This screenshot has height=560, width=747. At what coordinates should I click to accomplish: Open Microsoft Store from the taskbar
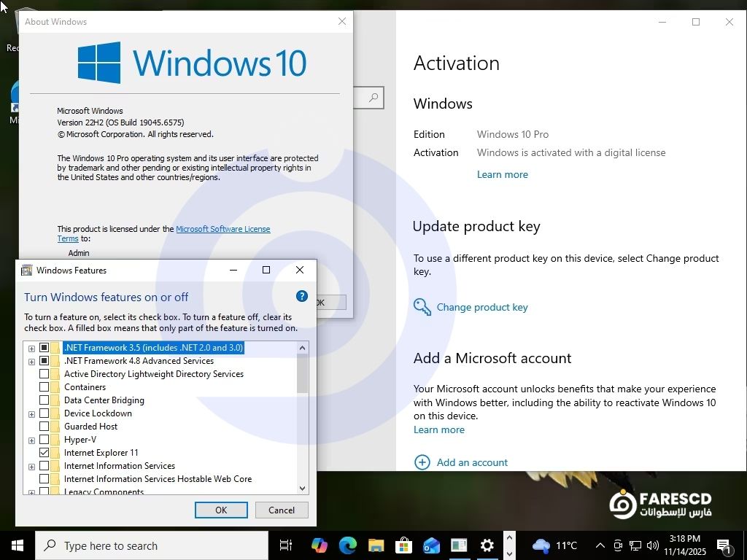pos(403,545)
